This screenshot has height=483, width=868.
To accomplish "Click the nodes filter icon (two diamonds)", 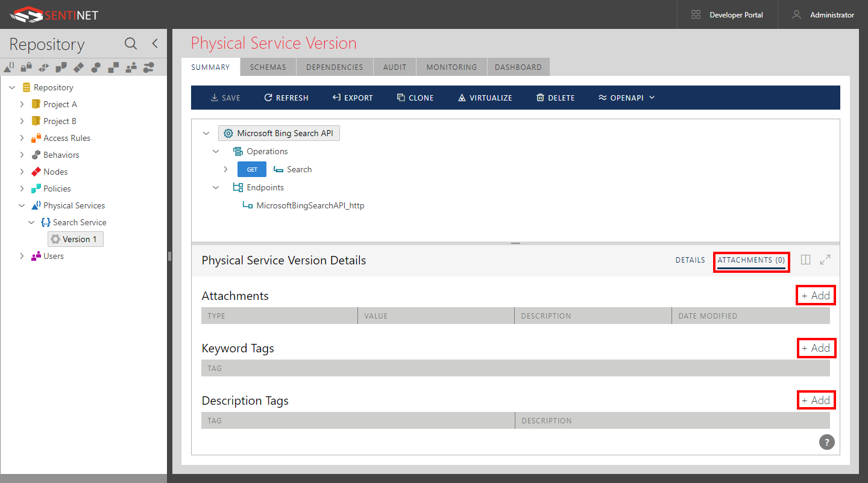I will click(79, 67).
